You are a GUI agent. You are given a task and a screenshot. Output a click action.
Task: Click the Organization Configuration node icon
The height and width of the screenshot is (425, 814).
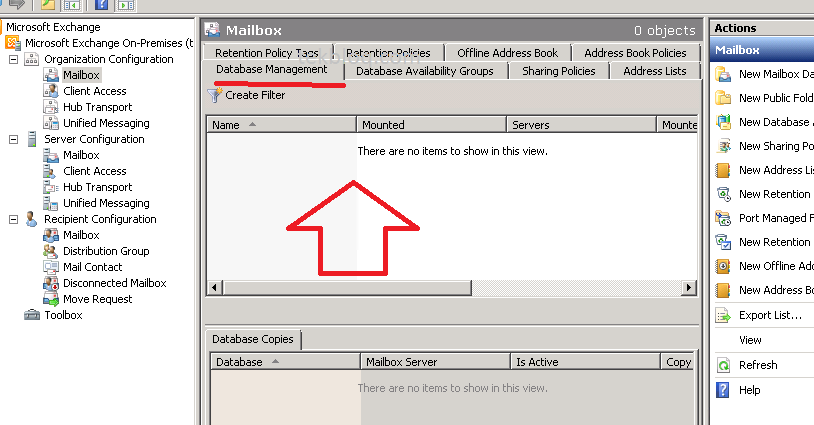point(32,59)
